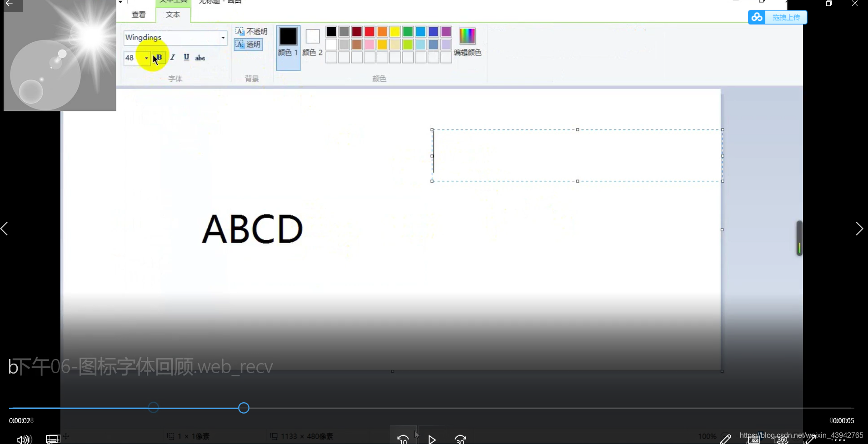Open the subtitles captions icon
Viewport: 868px width, 444px height.
click(x=52, y=439)
